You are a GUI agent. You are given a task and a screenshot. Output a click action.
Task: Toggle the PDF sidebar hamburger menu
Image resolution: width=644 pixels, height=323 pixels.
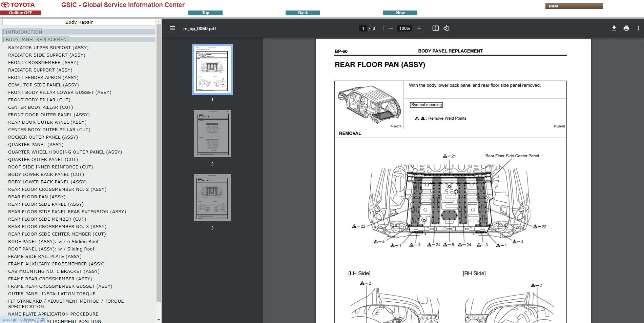click(172, 28)
